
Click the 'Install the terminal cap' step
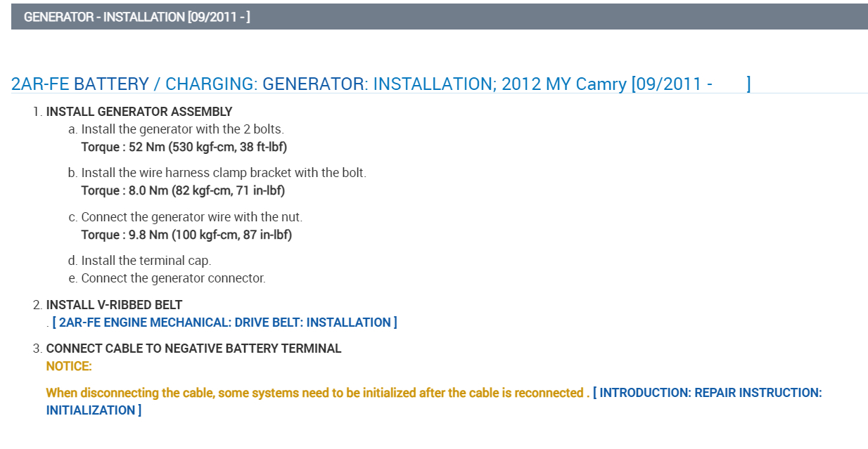[x=146, y=261]
